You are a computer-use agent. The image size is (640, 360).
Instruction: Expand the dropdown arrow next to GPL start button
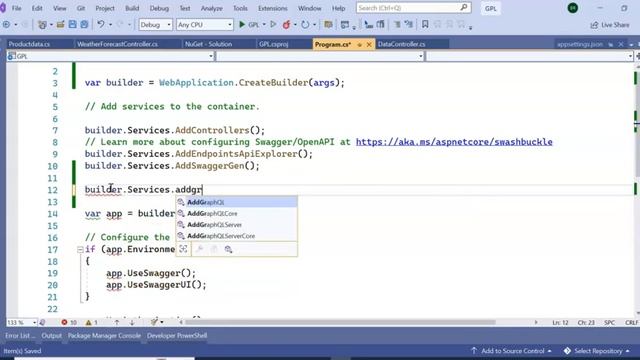coord(264,25)
